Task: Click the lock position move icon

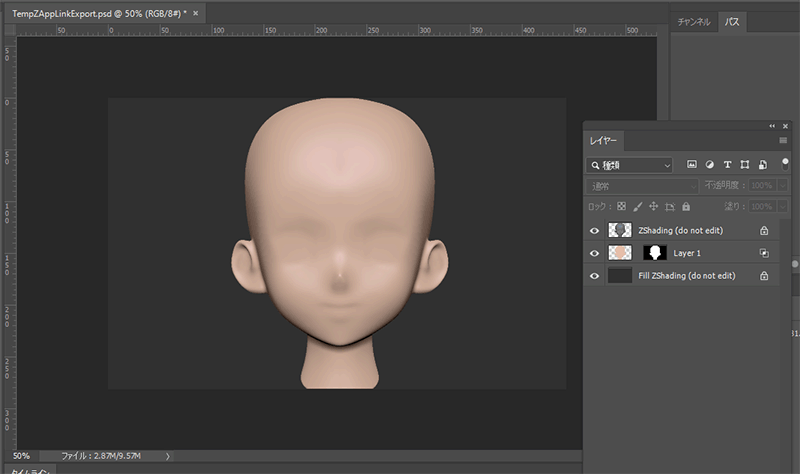Action: coord(653,207)
